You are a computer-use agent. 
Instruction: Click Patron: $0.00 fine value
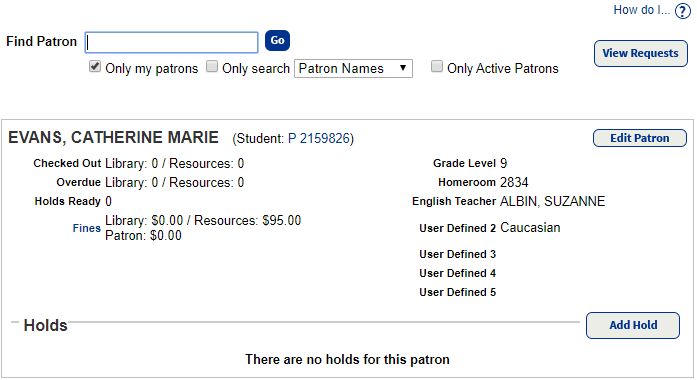pos(143,236)
